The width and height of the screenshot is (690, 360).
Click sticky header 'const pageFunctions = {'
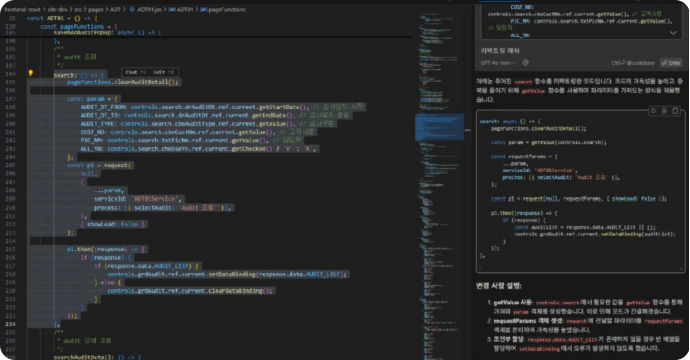tap(78, 26)
